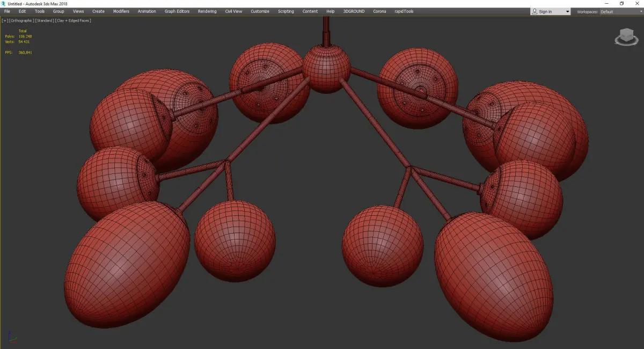Open the Graph Editors menu
The width and height of the screenshot is (644, 349).
tap(177, 11)
